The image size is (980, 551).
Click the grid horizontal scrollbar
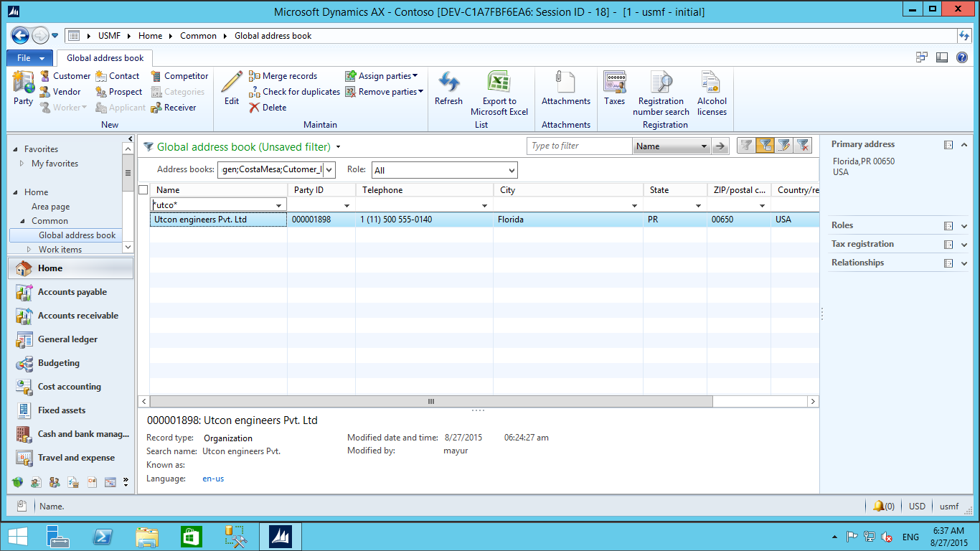tap(431, 402)
